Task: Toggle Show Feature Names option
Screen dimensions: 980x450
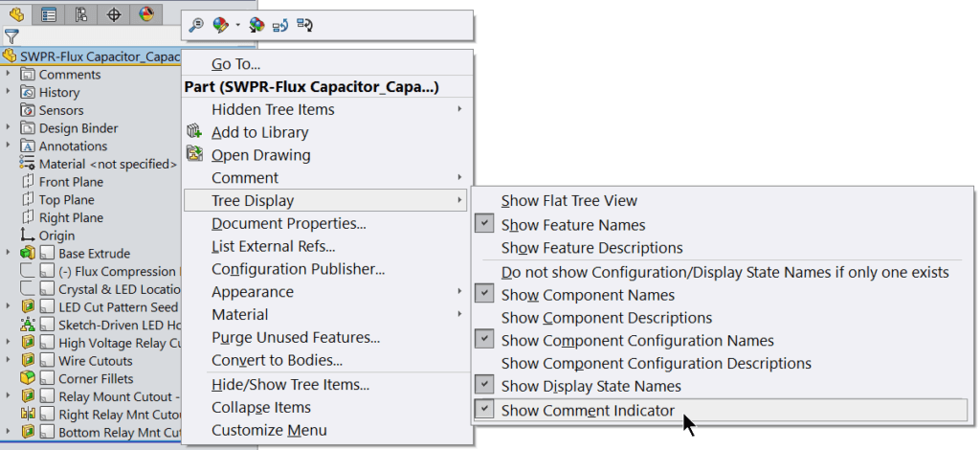Action: (572, 225)
